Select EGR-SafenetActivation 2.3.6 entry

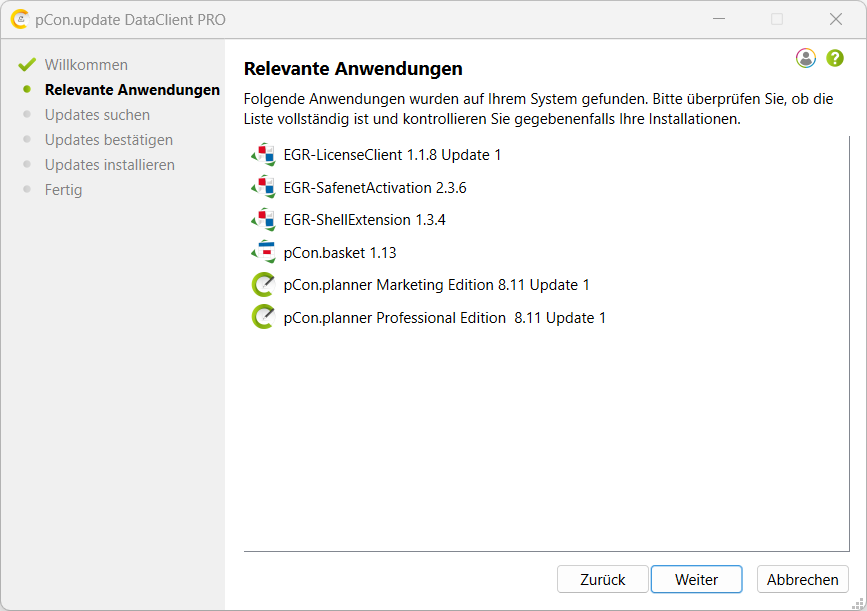(375, 187)
